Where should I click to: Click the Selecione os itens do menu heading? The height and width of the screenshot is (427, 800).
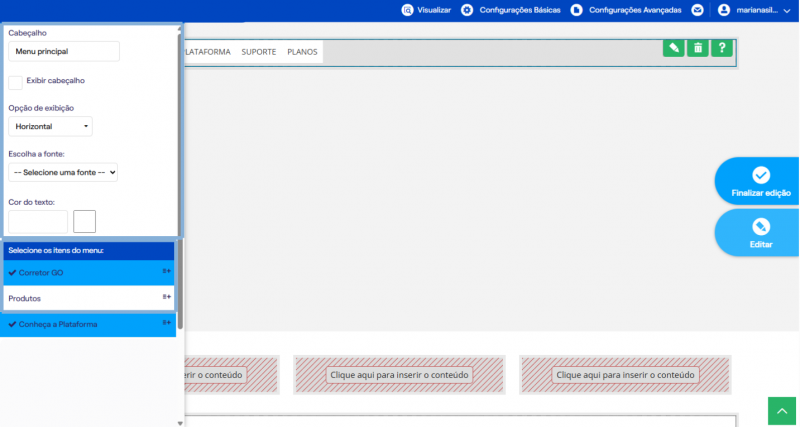click(x=56, y=250)
